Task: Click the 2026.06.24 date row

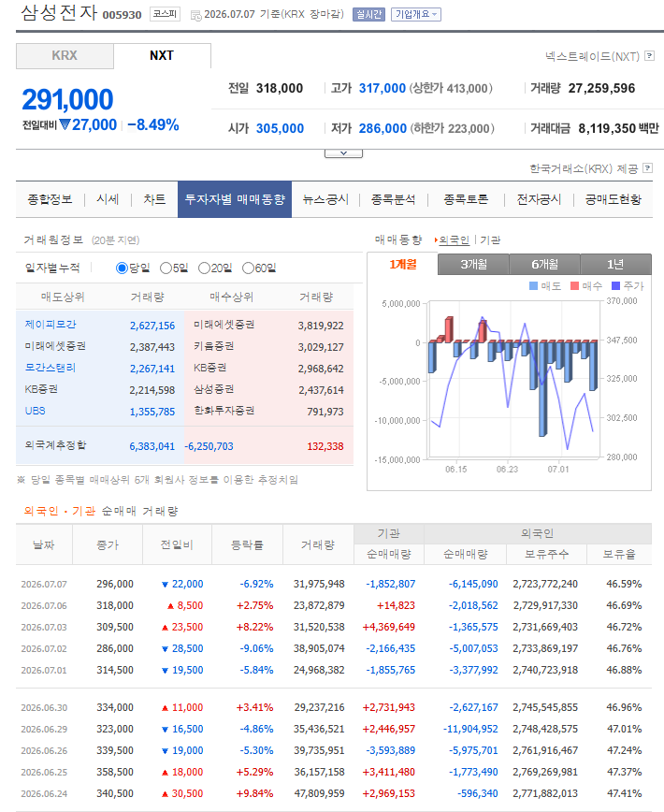Action: [x=334, y=793]
